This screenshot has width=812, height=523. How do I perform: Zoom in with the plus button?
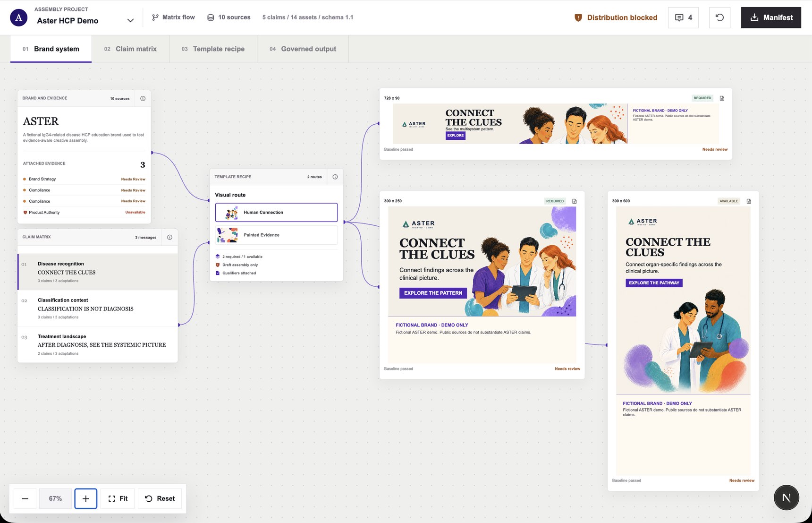85,498
